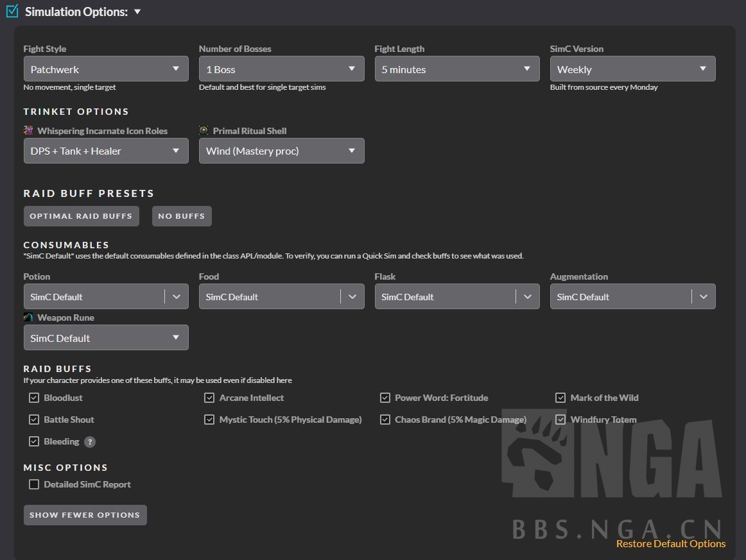This screenshot has width=746, height=560.
Task: Click Show Fewer Options button
Action: pos(85,515)
